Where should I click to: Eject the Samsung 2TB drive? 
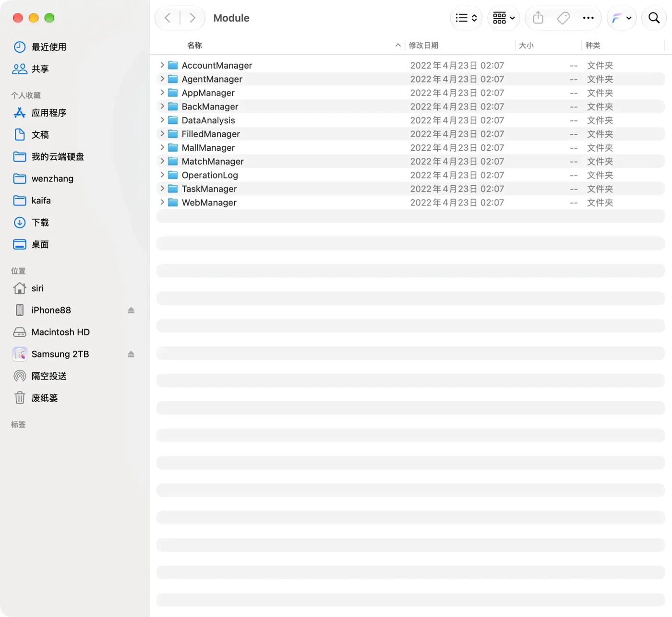[131, 354]
